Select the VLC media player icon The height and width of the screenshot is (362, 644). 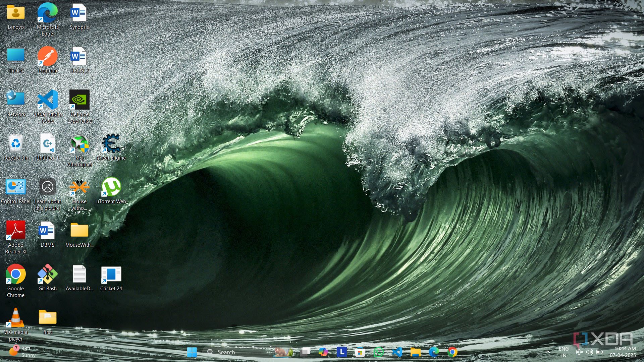pyautogui.click(x=16, y=318)
